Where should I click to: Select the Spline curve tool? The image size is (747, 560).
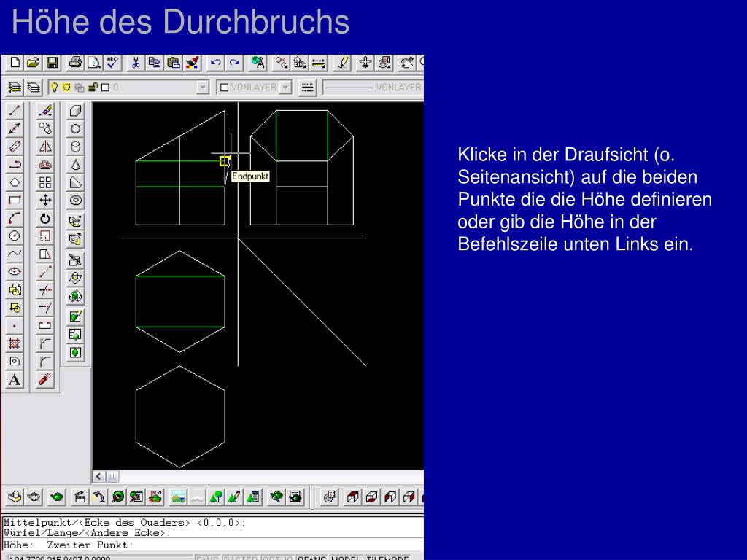pos(15,254)
